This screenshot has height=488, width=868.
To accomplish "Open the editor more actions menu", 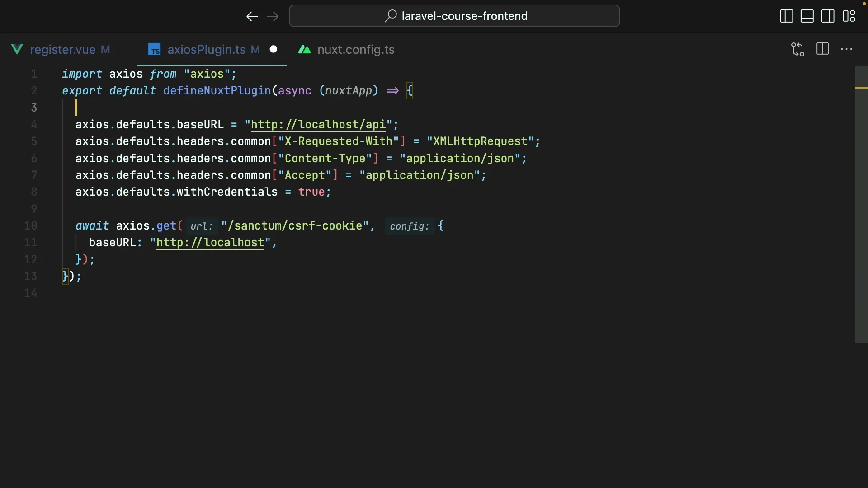I will click(x=846, y=49).
